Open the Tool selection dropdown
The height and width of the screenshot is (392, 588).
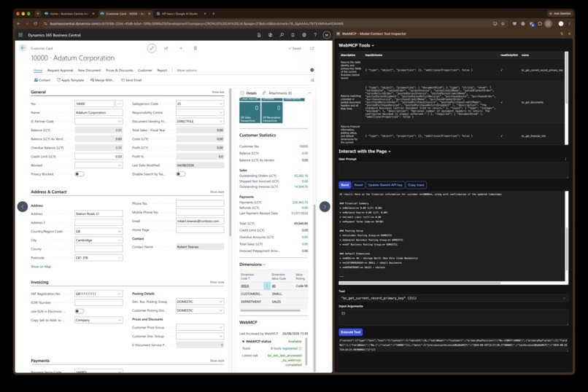pos(453,299)
